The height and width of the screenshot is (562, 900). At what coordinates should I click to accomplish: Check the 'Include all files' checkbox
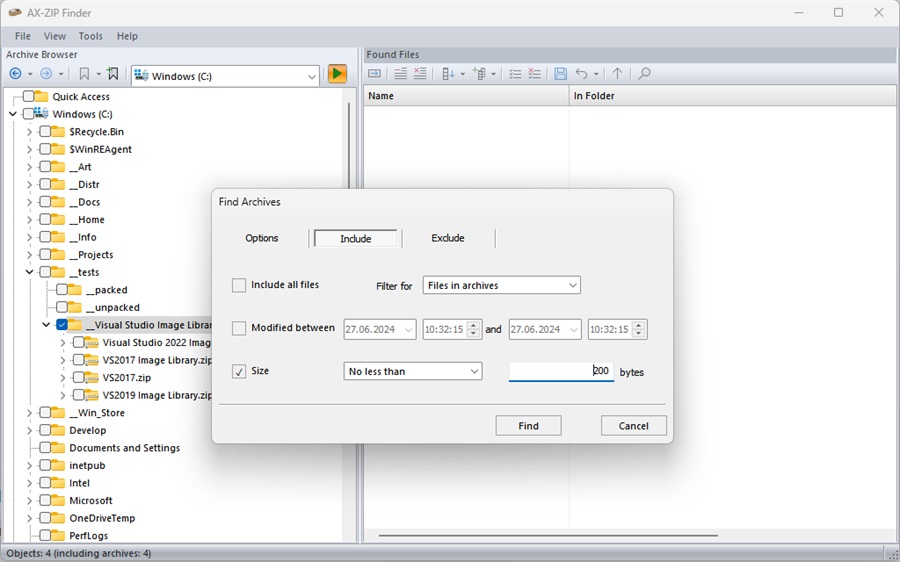point(239,285)
